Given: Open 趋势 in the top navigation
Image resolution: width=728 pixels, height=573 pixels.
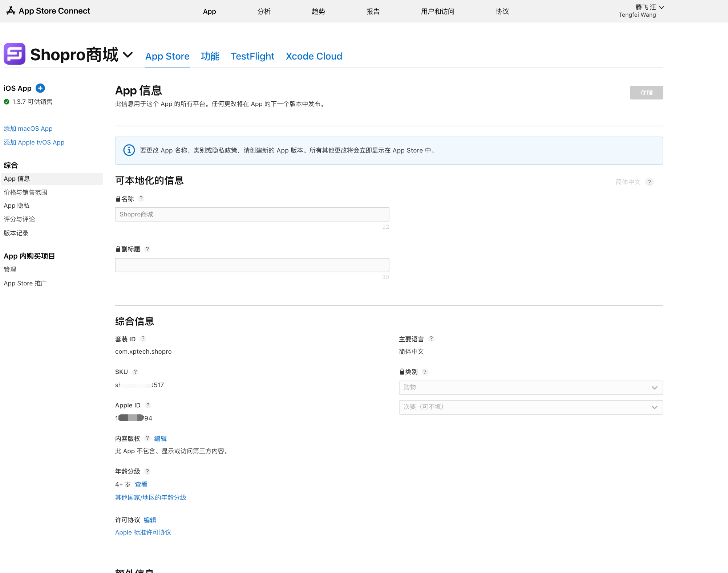Looking at the screenshot, I should point(318,11).
